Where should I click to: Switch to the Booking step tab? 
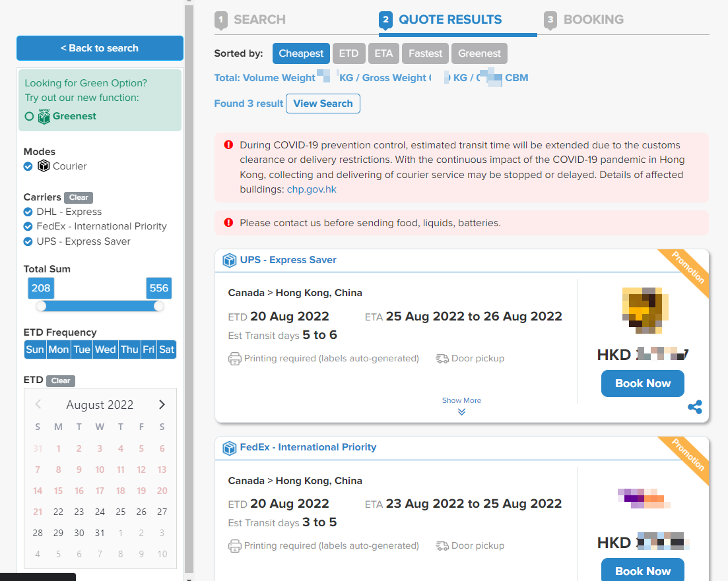tap(584, 20)
